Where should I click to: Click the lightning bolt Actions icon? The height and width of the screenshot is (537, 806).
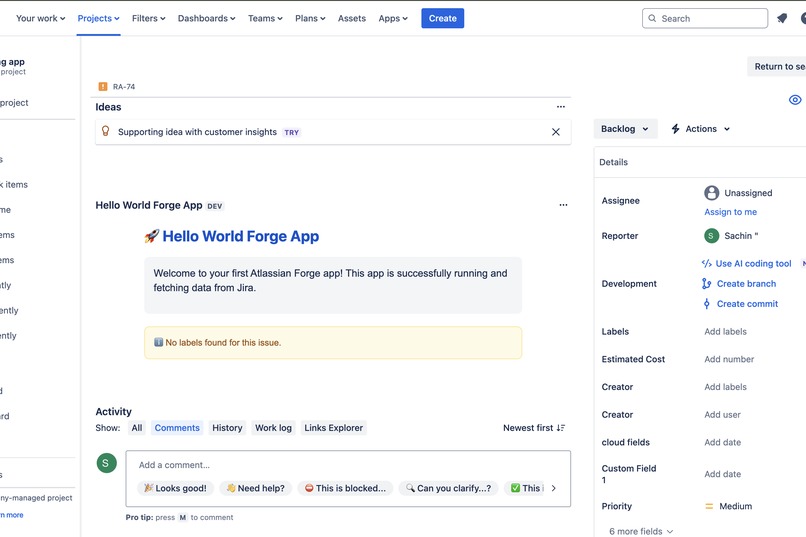coord(675,129)
